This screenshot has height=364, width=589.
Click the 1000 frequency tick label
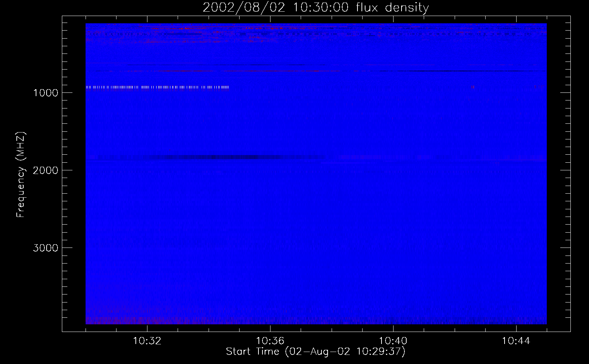tap(46, 93)
